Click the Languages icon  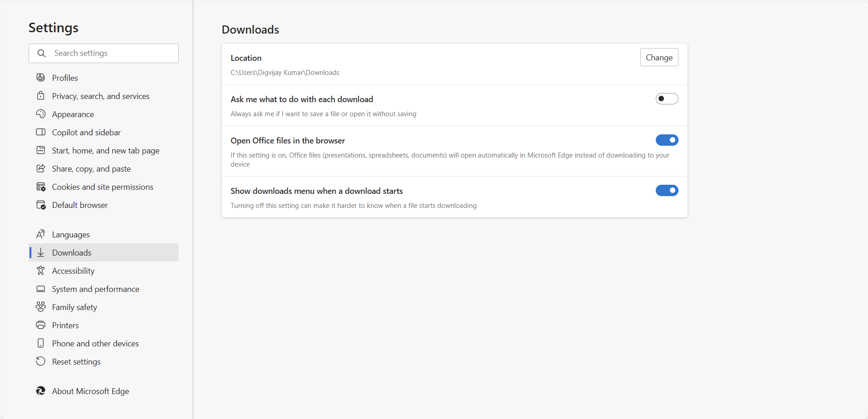coord(41,234)
